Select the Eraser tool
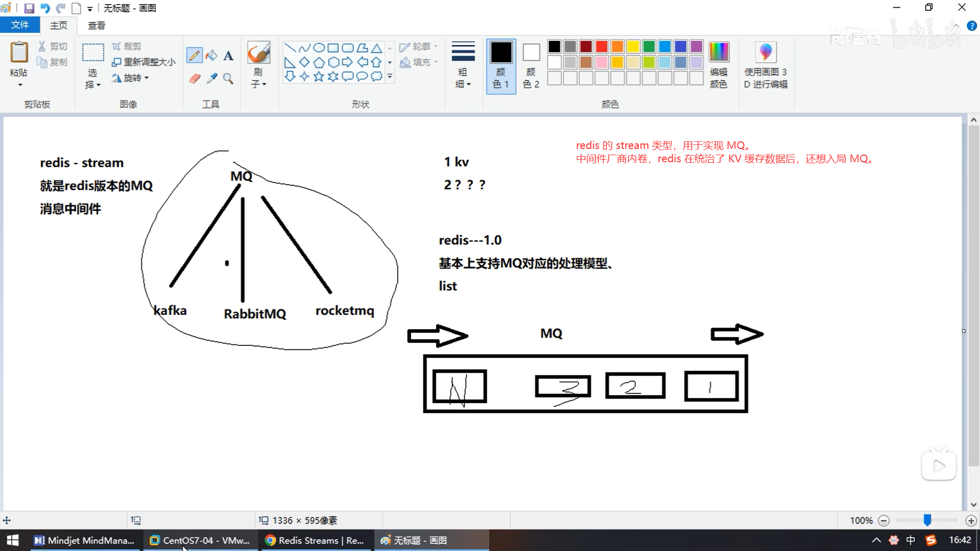The width and height of the screenshot is (980, 551). tap(194, 78)
